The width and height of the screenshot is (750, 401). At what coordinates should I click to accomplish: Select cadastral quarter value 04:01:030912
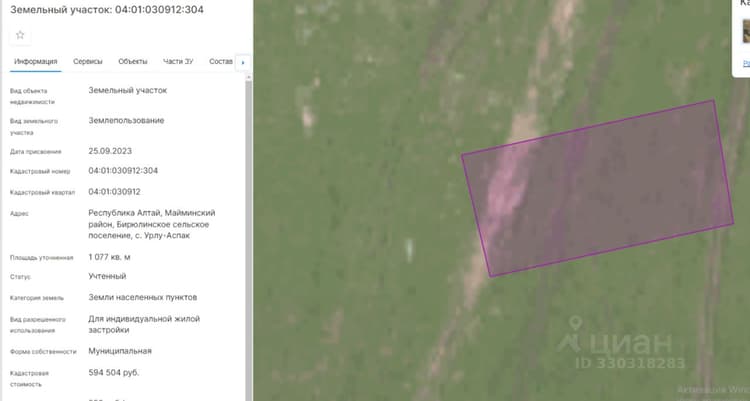tap(114, 192)
